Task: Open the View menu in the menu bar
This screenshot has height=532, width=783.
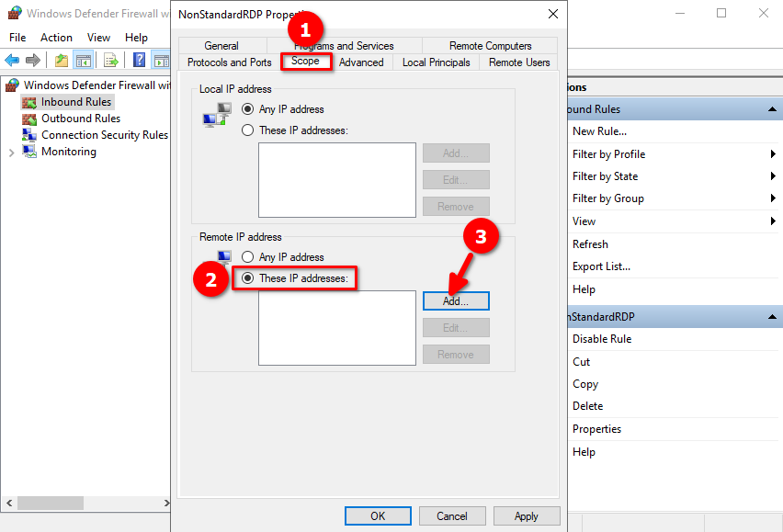Action: [98, 38]
